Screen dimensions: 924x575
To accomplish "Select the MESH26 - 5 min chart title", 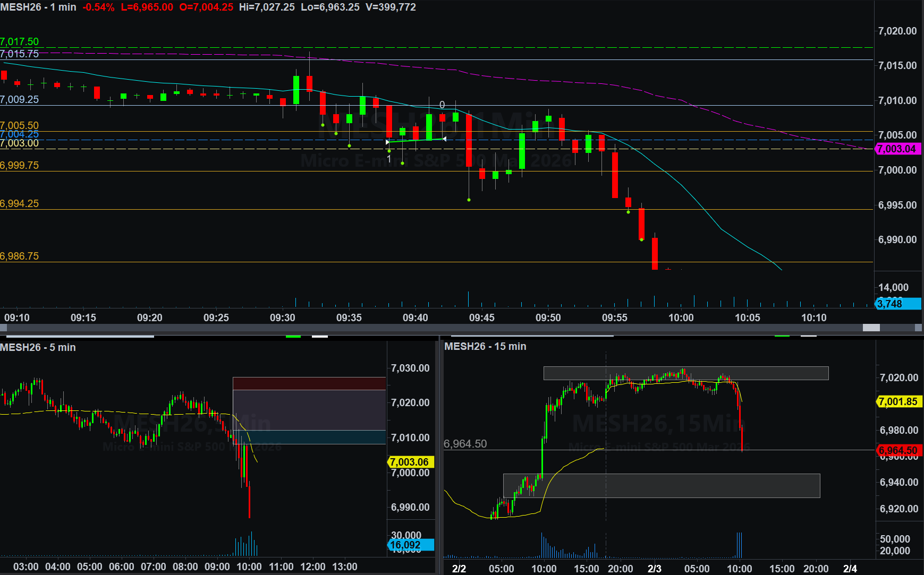I will coord(38,347).
